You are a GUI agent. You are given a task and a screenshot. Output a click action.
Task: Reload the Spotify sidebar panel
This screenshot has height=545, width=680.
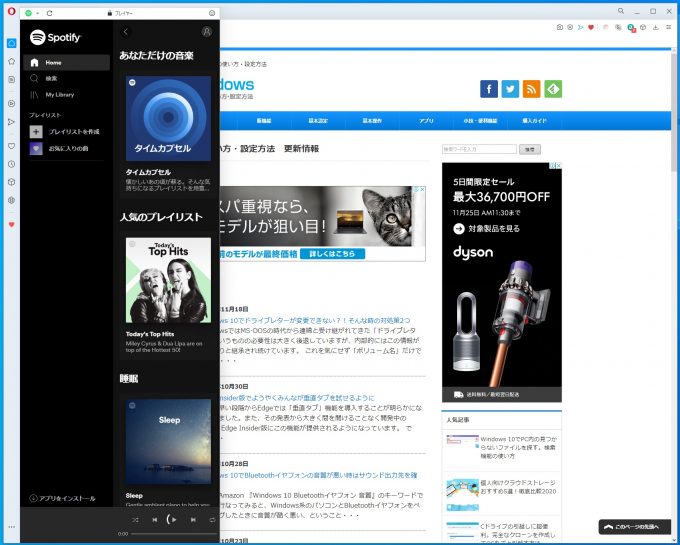49,13
